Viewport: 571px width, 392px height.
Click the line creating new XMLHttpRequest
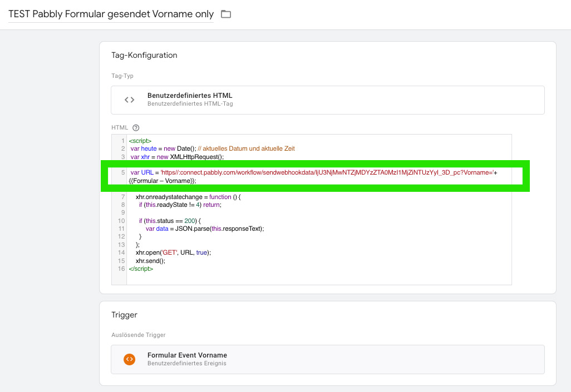click(177, 157)
